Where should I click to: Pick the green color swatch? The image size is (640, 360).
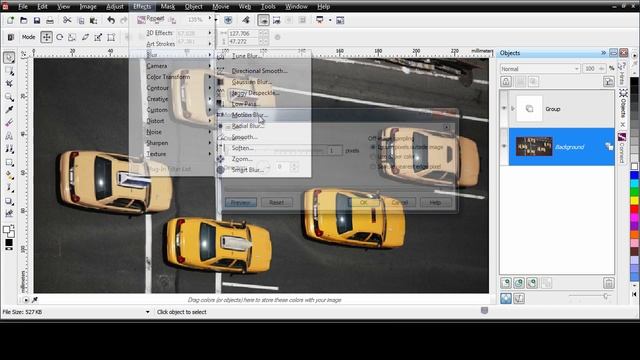click(634, 192)
